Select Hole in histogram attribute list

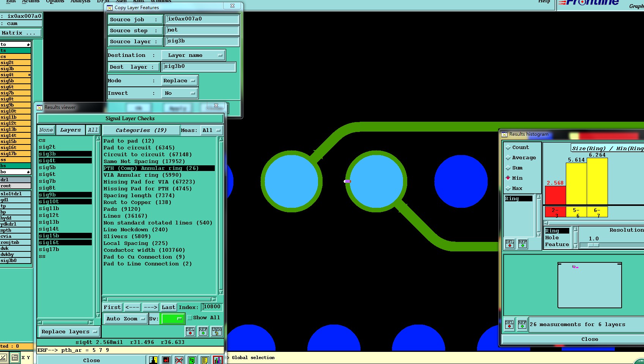(x=552, y=238)
